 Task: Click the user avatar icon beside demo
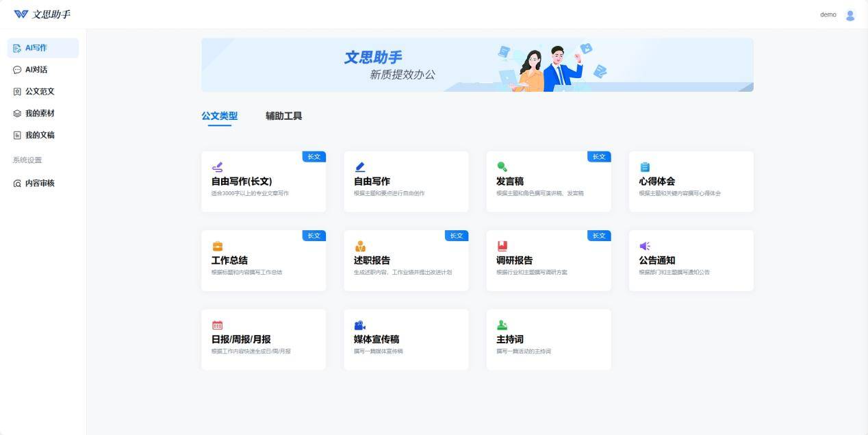(x=850, y=15)
